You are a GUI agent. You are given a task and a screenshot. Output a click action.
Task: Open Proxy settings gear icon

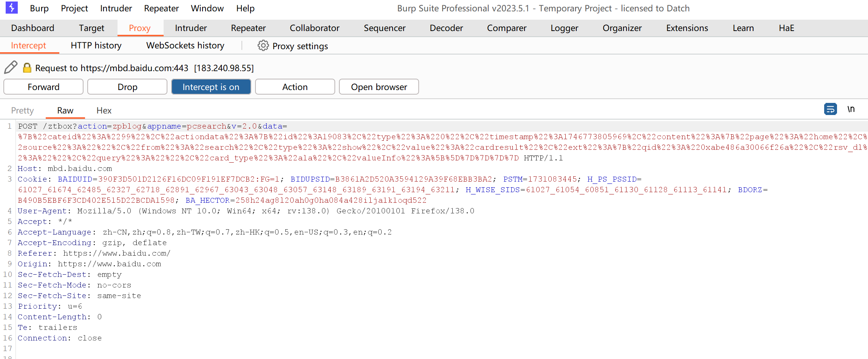tap(263, 46)
